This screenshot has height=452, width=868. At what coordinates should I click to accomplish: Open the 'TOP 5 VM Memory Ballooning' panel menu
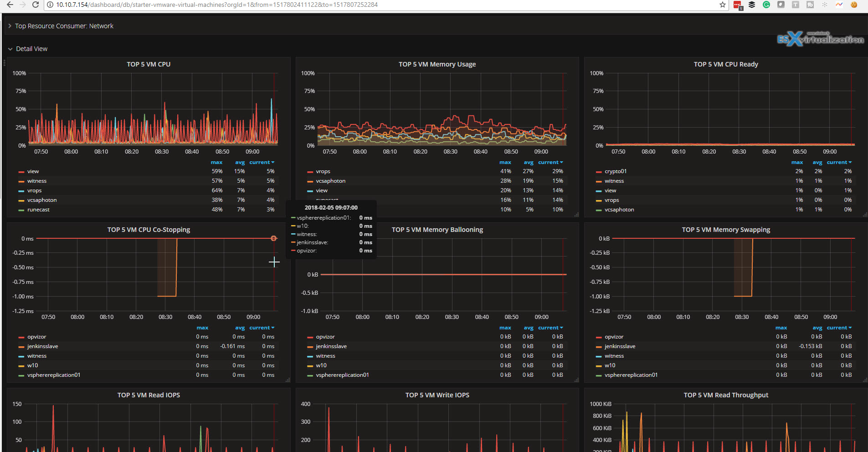coord(437,230)
